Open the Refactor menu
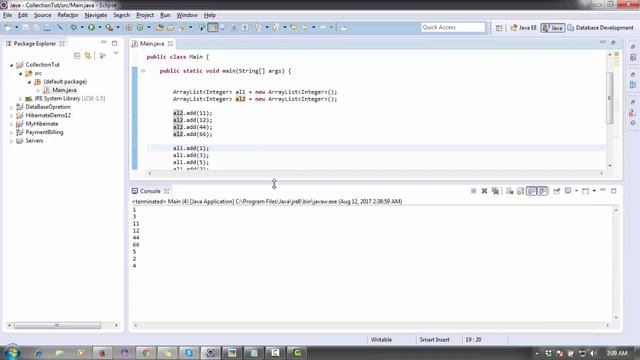This screenshot has height=360, width=640. click(x=68, y=15)
